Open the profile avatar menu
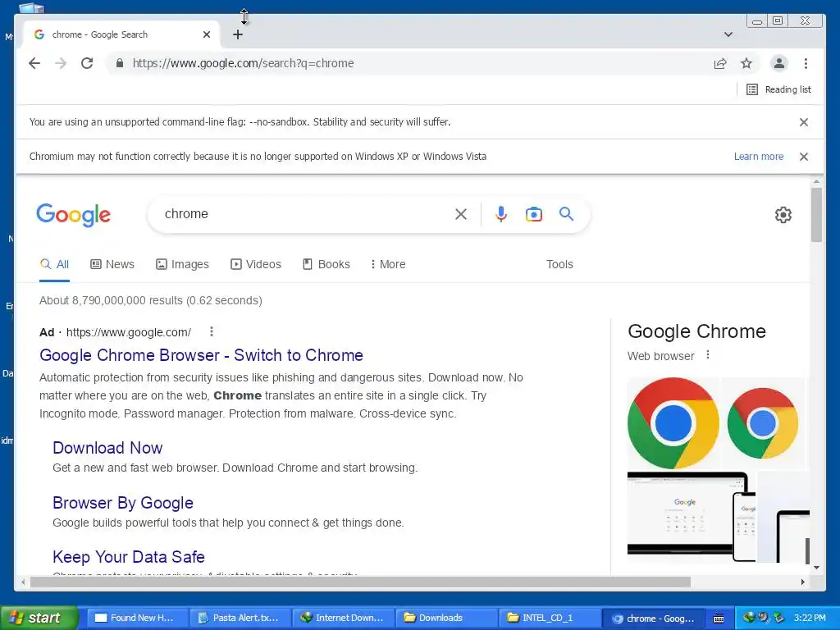 click(779, 63)
